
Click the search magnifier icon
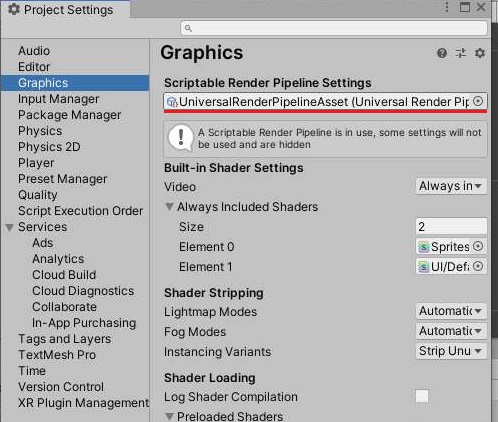click(188, 28)
